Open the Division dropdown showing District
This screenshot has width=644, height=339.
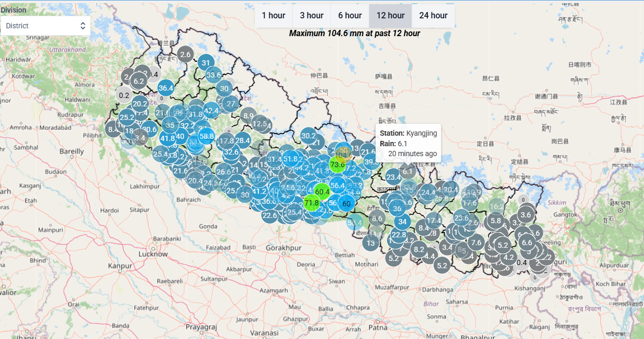45,26
